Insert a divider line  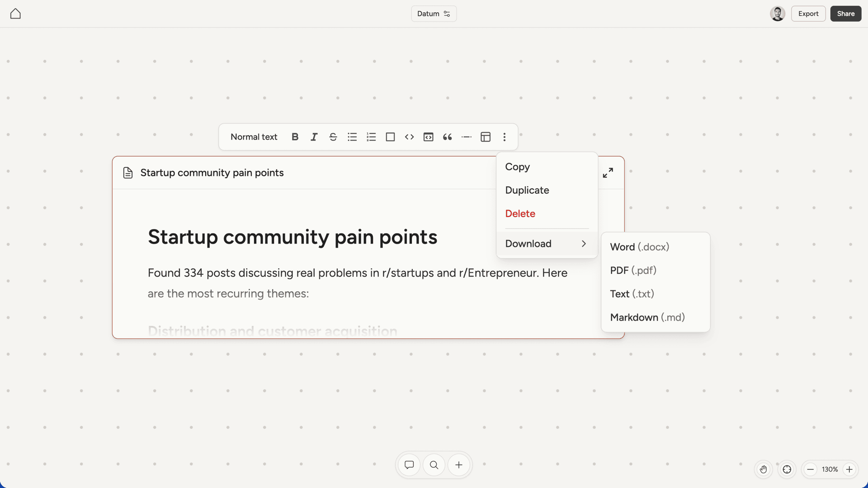466,137
